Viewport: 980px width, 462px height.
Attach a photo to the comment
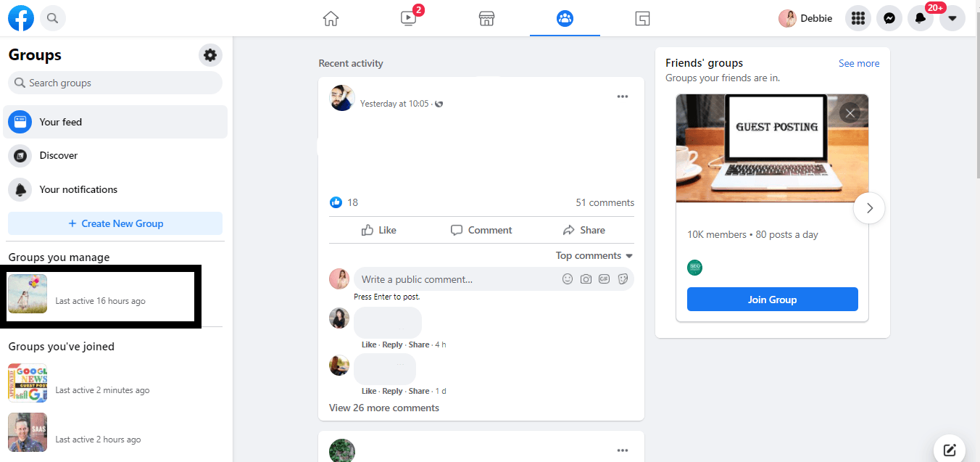click(586, 279)
